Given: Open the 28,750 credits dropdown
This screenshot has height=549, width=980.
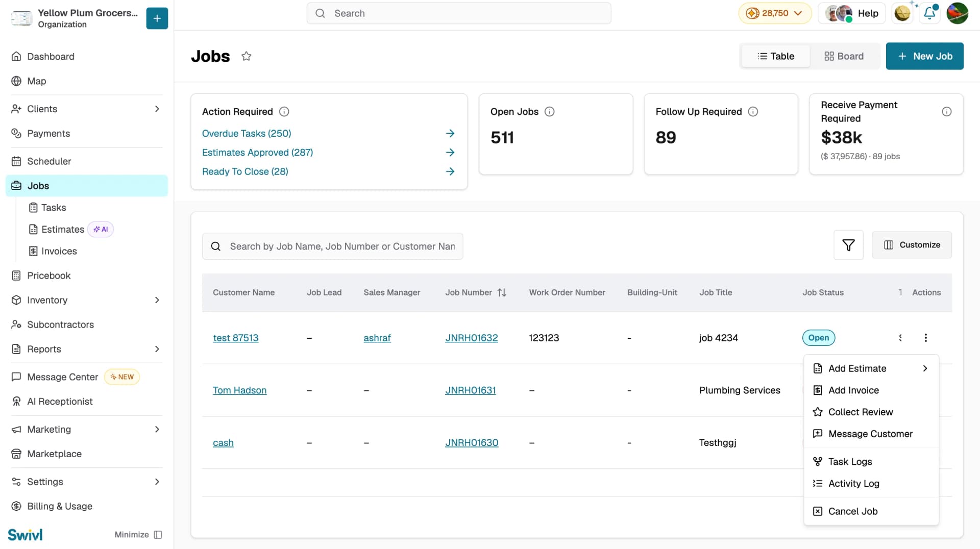Looking at the screenshot, I should click(774, 13).
